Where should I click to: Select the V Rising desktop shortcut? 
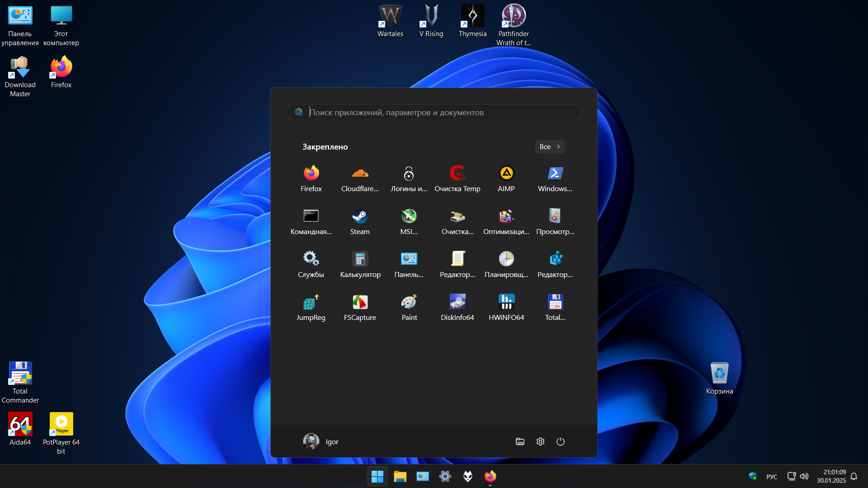[x=431, y=21]
